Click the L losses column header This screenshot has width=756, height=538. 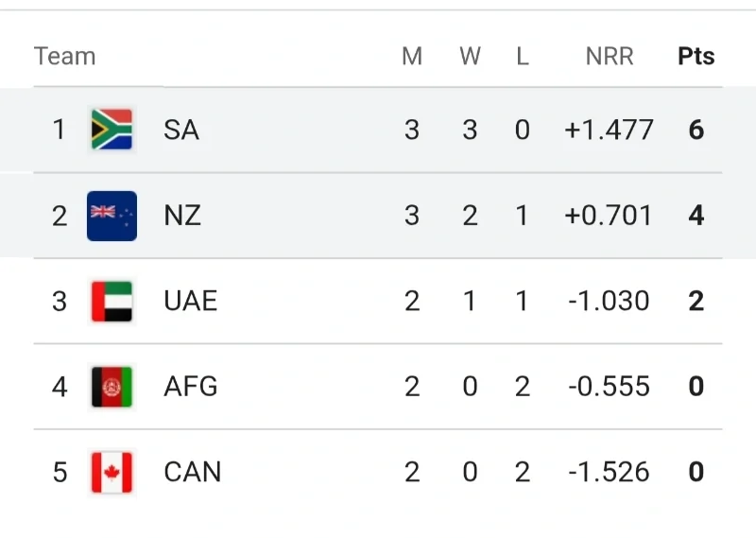523,57
